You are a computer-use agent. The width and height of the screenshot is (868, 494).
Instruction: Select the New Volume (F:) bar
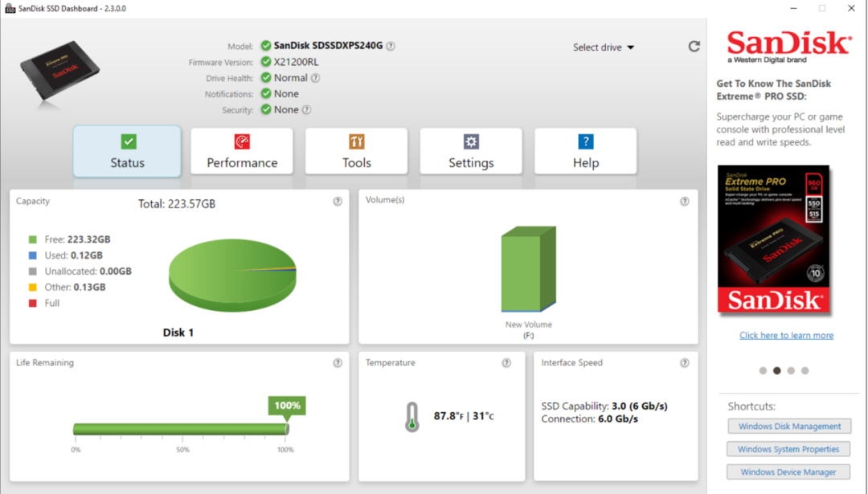pyautogui.click(x=529, y=269)
